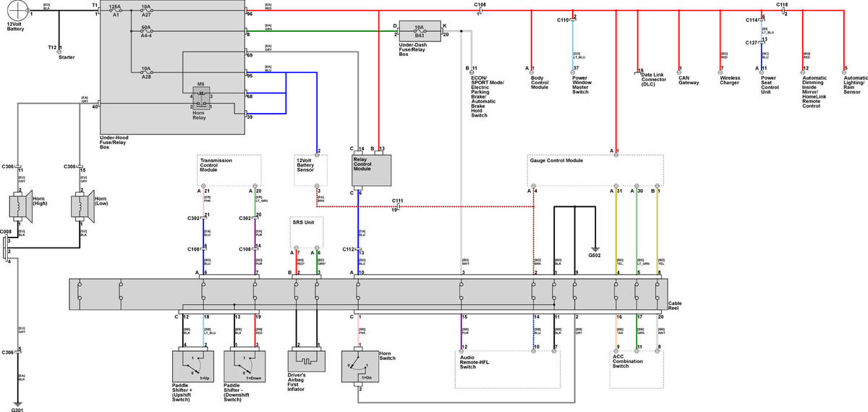868x412 pixels.
Task: Select the 125A A1 fuse
Action: [x=116, y=11]
